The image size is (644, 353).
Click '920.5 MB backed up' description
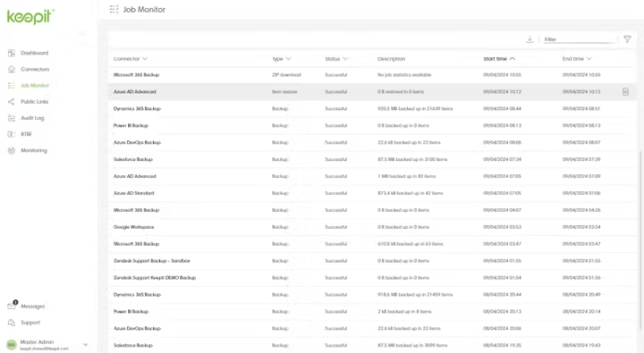coord(415,109)
